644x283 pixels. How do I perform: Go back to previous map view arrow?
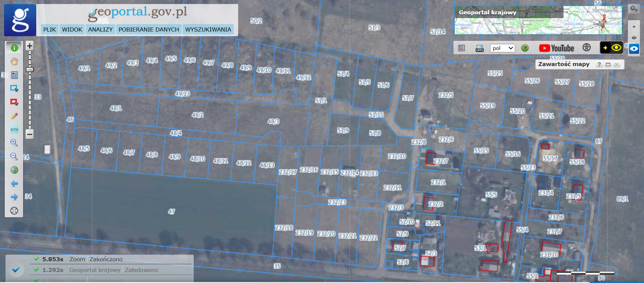pos(14,184)
